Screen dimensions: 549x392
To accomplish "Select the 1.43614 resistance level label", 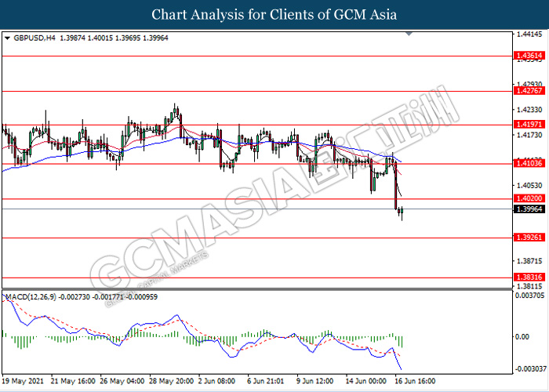I will pyautogui.click(x=529, y=56).
